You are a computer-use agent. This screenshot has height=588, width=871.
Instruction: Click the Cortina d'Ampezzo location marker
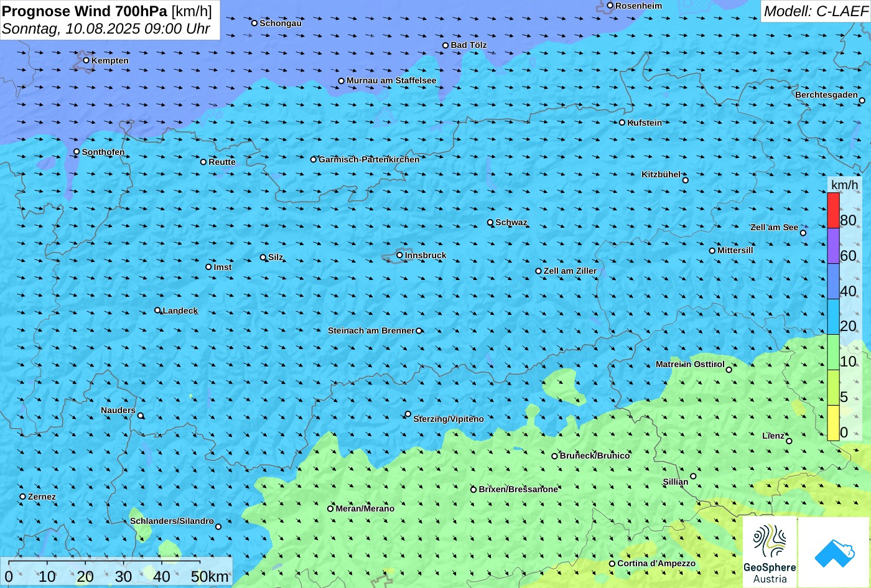coord(612,564)
